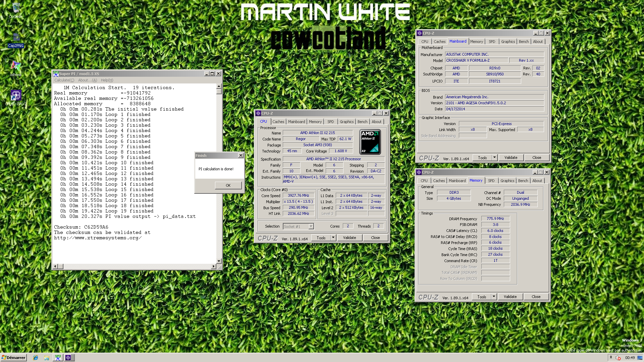Screen dimensions: 644x362
Task: Click DRAM Frequency 775.9 MHz value
Action: 495,219
